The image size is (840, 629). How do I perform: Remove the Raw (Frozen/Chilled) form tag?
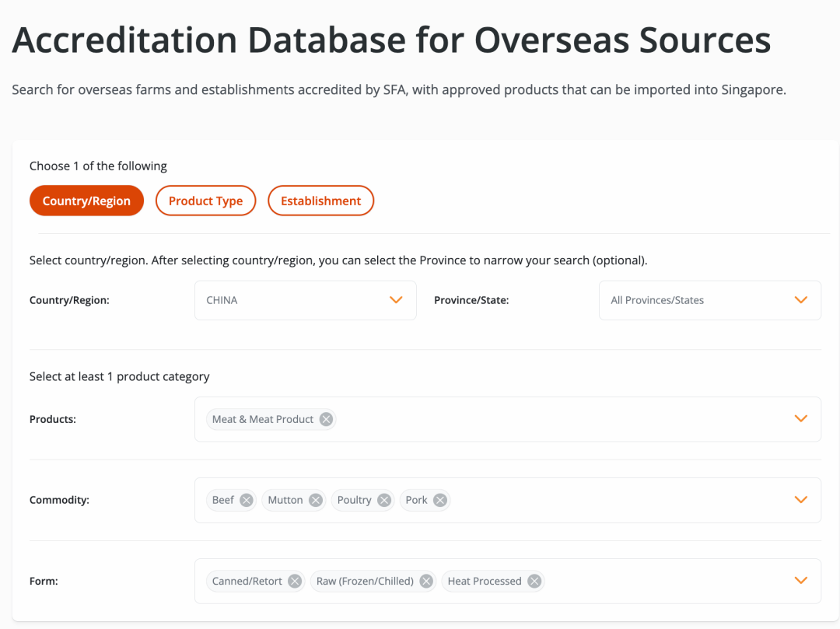click(x=426, y=581)
